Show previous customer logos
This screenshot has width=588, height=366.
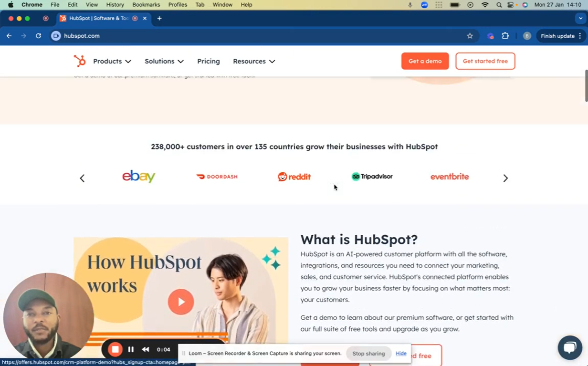pos(82,178)
